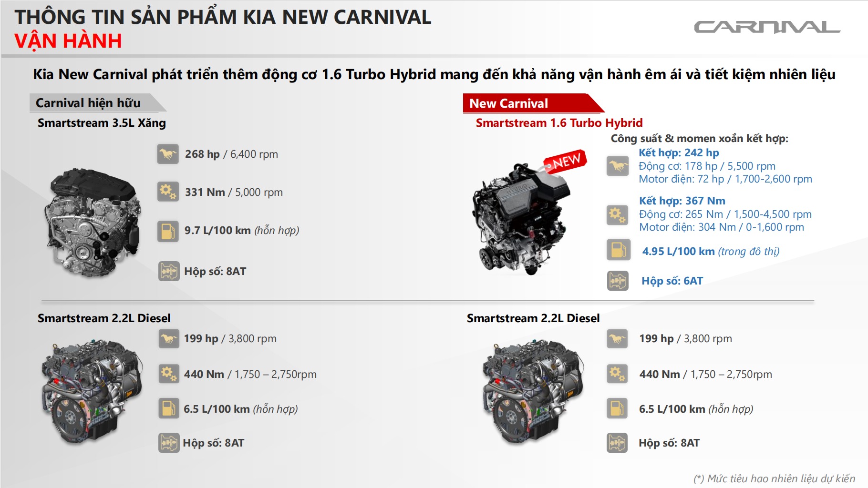Click the horse icon in the left 2.2L Diesel section

click(169, 339)
